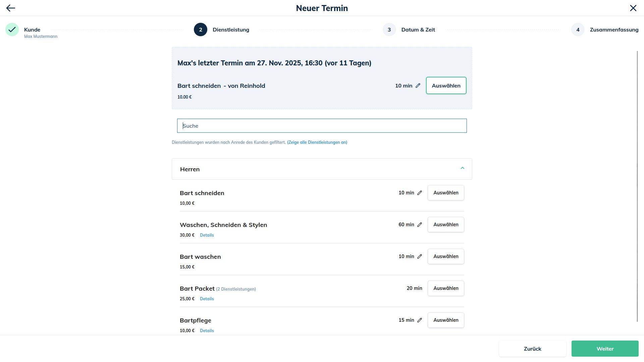The width and height of the screenshot is (644, 362).
Task: Click Zeige alle Dienstleistungen an link
Action: [317, 142]
